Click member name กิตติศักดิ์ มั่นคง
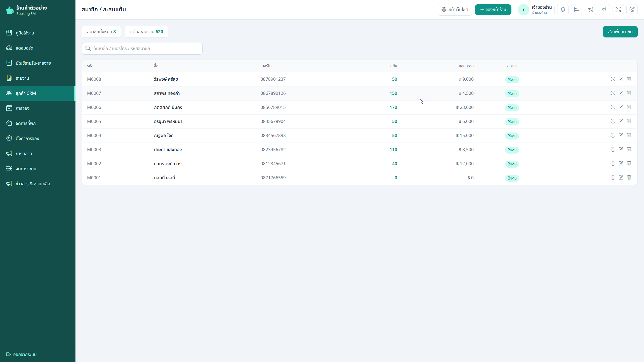 point(168,107)
